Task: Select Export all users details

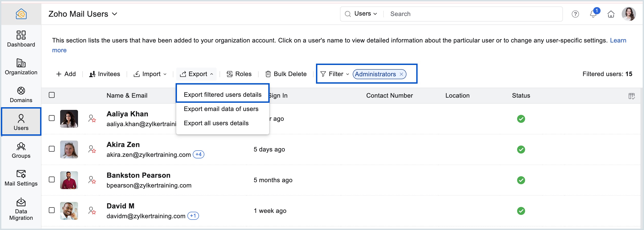Action: pyautogui.click(x=216, y=123)
